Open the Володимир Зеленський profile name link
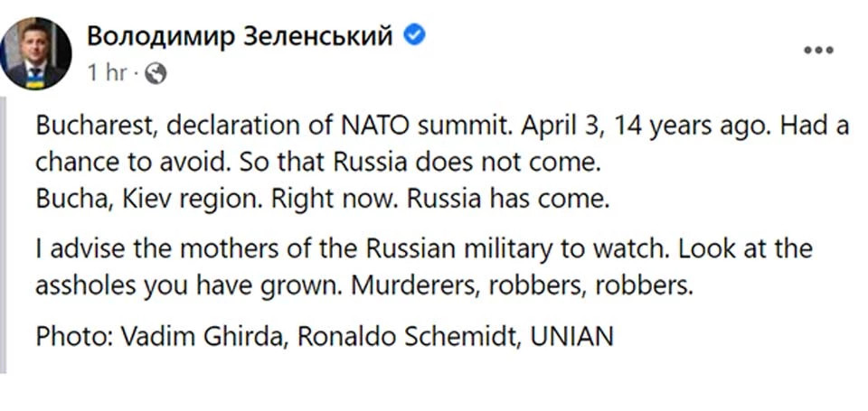 (240, 37)
